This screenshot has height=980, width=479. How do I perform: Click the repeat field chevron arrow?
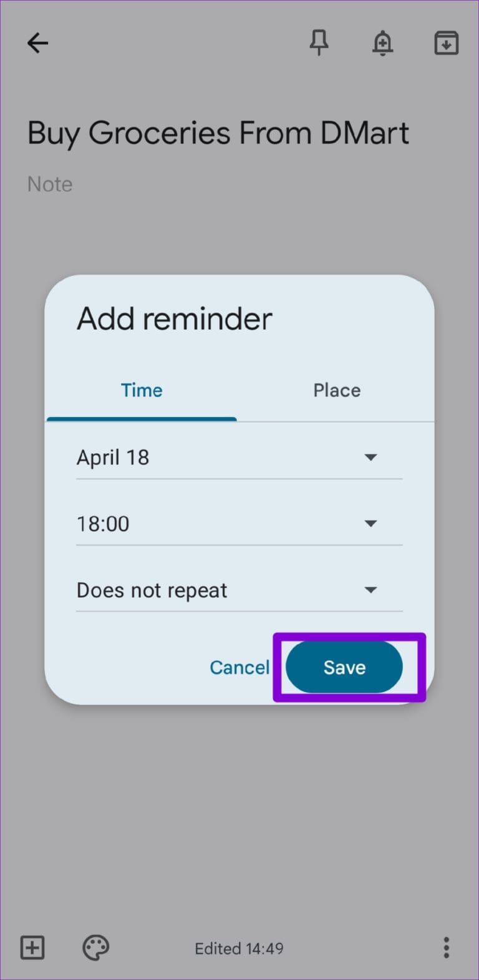[370, 590]
